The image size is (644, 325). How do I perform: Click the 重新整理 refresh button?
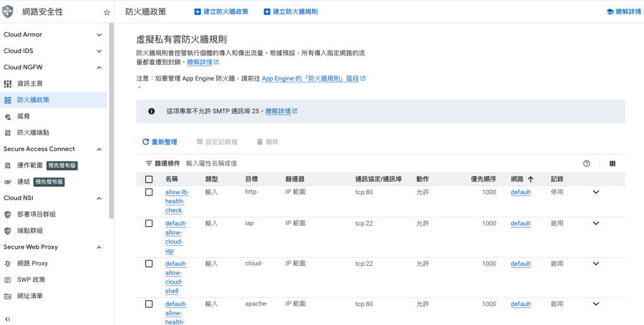coord(160,142)
